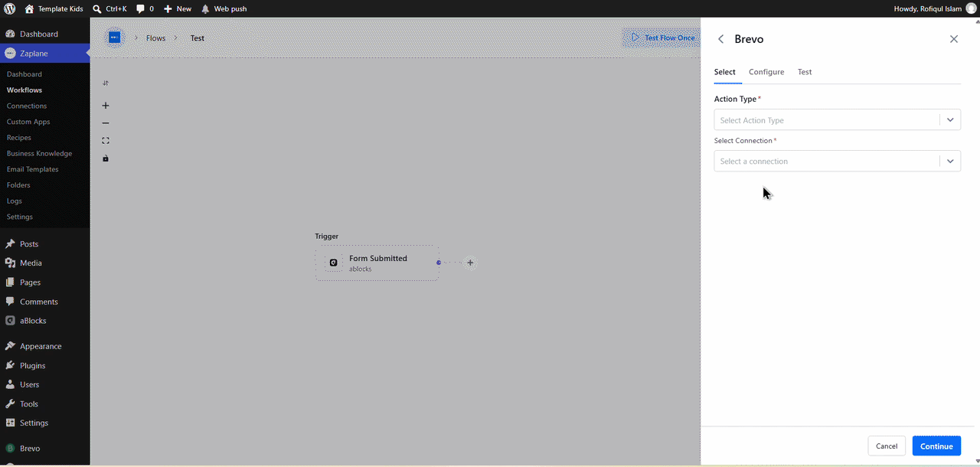Click the Cancel button
Viewport: 980px width, 467px height.
pyautogui.click(x=887, y=446)
